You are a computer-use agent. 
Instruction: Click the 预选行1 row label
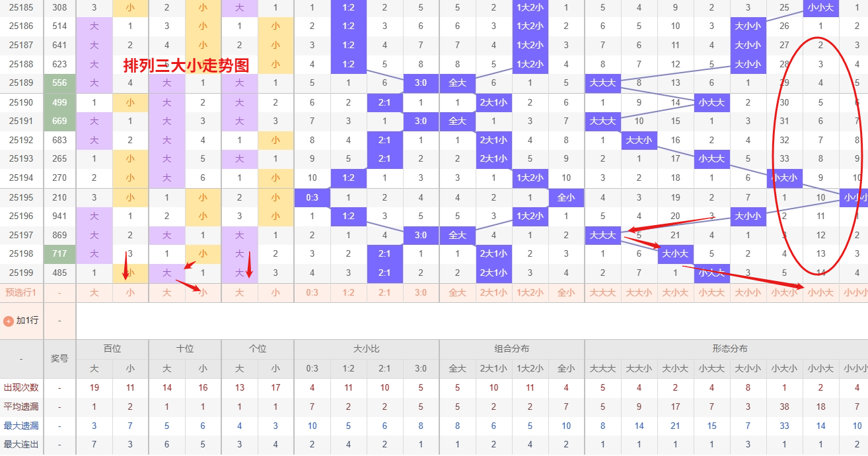tap(21, 293)
